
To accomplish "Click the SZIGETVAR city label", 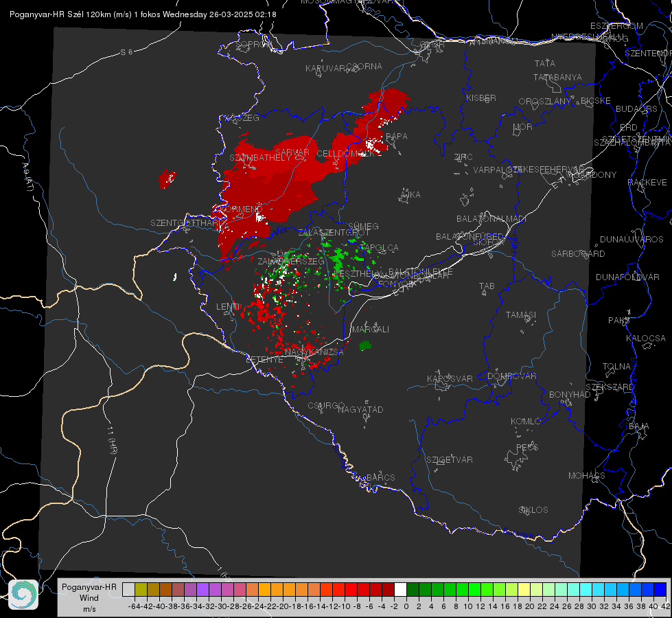I will [450, 459].
